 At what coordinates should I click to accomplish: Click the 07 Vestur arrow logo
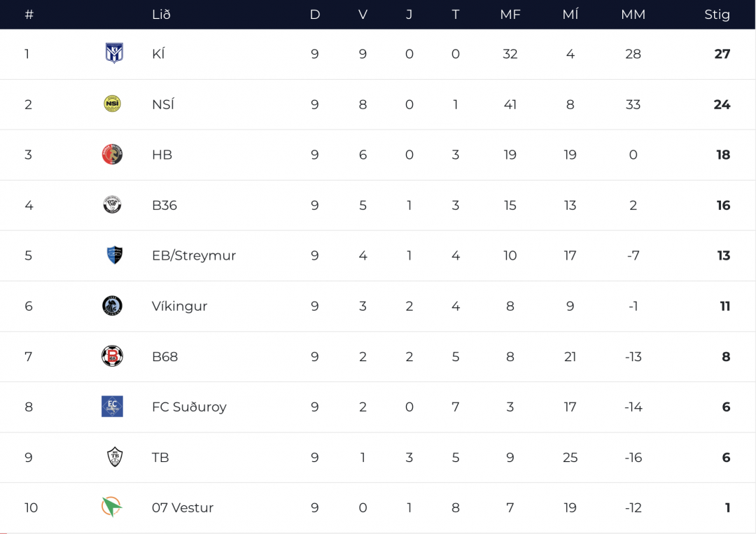(111, 506)
